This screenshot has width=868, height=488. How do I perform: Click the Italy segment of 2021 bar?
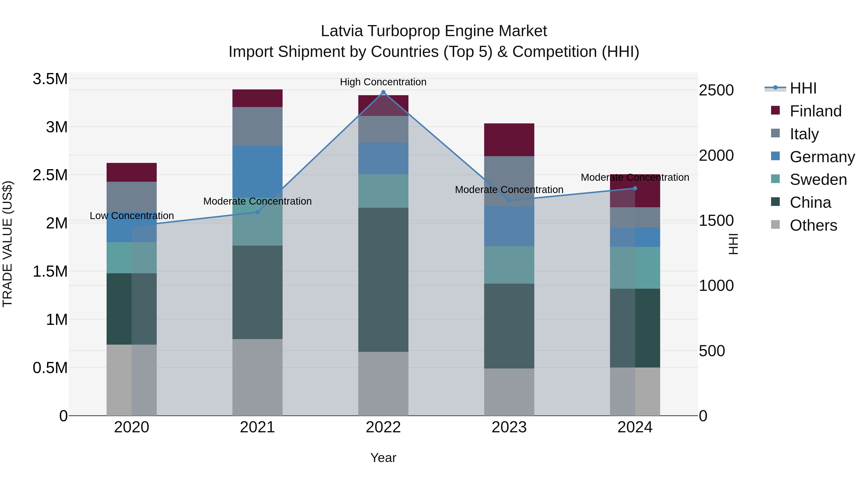(258, 127)
